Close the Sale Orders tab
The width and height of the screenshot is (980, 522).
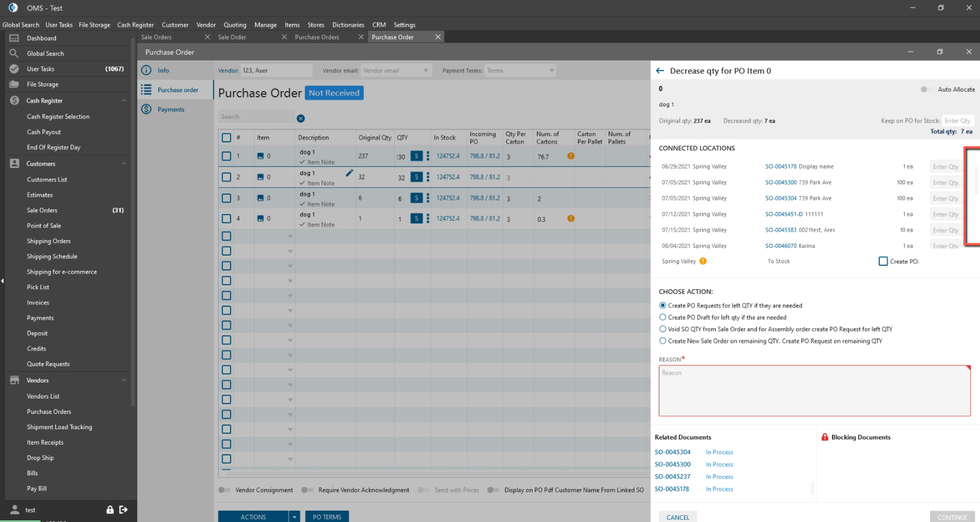click(207, 37)
